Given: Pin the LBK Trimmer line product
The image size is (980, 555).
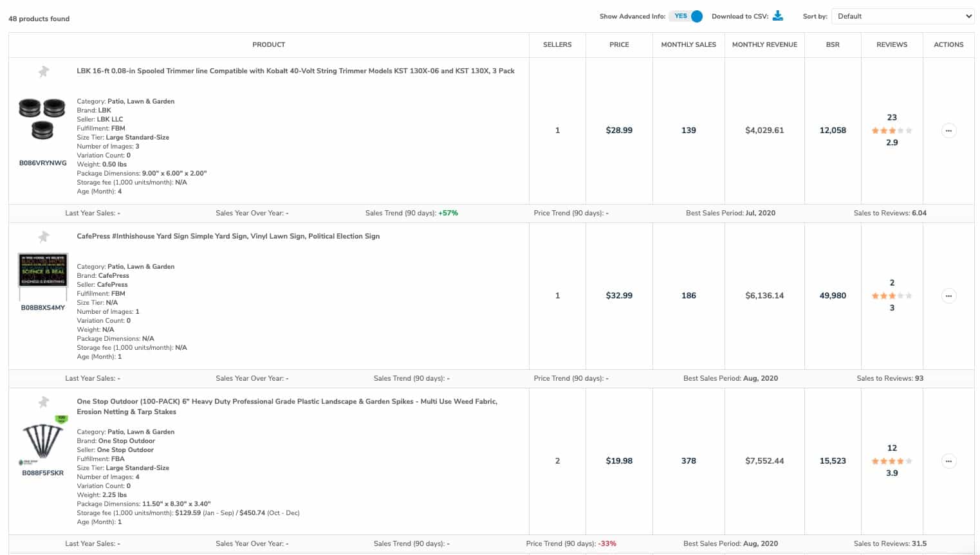Looking at the screenshot, I should tap(43, 71).
